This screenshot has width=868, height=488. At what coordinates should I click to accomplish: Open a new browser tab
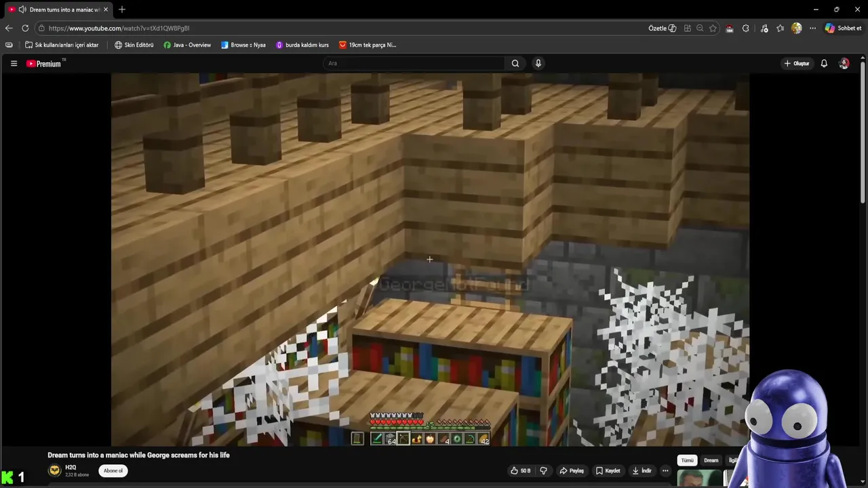122,9
